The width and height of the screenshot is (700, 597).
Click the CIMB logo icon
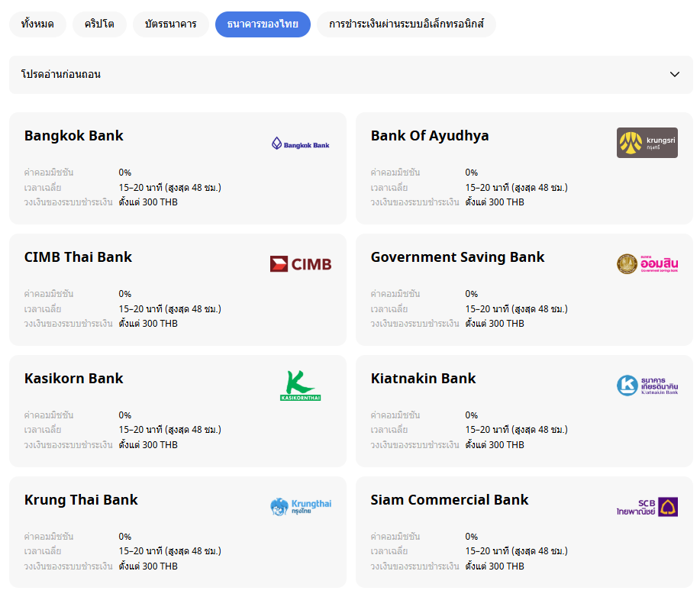[300, 264]
